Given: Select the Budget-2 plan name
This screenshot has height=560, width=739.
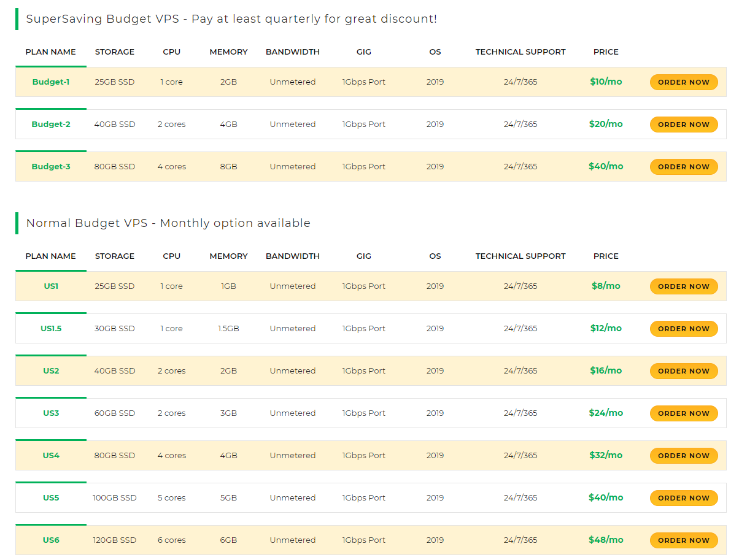Looking at the screenshot, I should pos(51,124).
